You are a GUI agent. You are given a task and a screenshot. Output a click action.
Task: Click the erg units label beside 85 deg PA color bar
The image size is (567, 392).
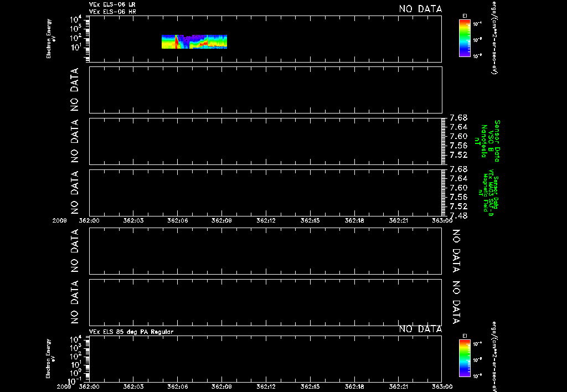(x=494, y=357)
